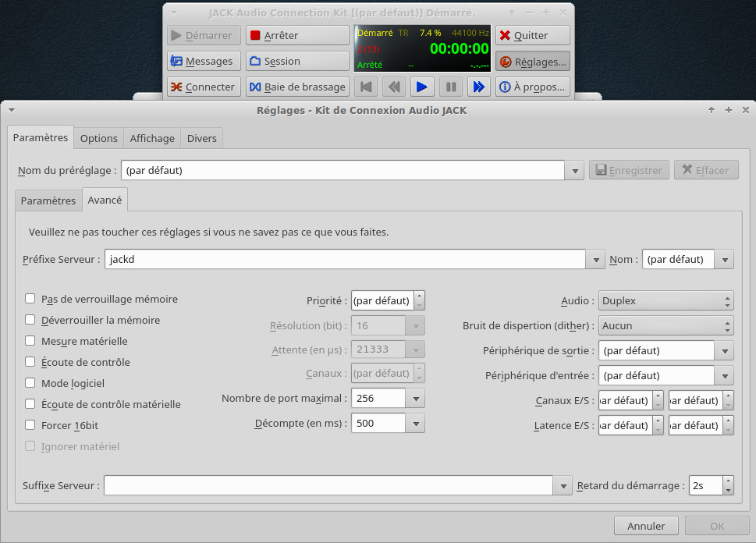756x543 pixels.
Task: Open the Session menu button
Action: [x=297, y=62]
